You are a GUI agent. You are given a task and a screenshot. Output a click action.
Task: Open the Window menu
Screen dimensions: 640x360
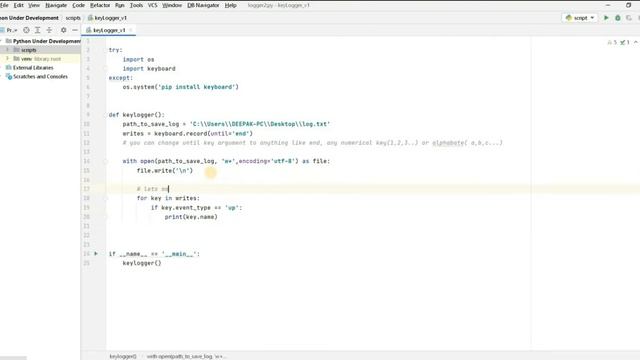(172, 5)
